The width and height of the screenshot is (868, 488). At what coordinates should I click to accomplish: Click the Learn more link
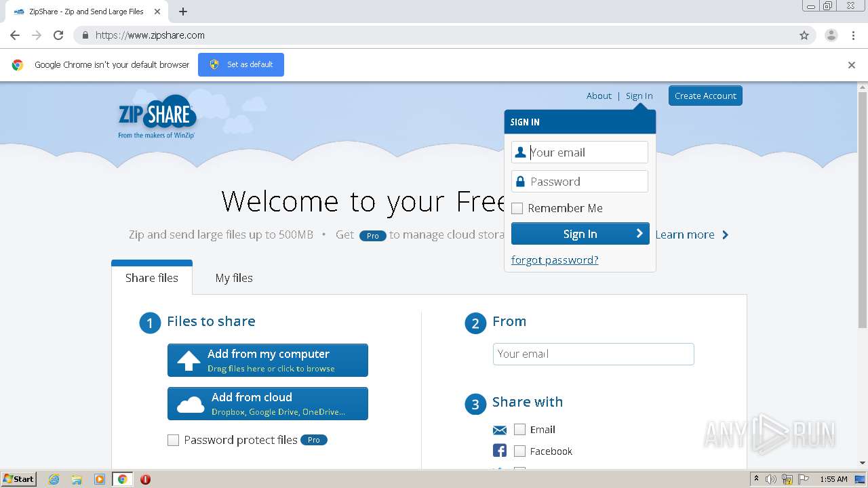(x=692, y=235)
